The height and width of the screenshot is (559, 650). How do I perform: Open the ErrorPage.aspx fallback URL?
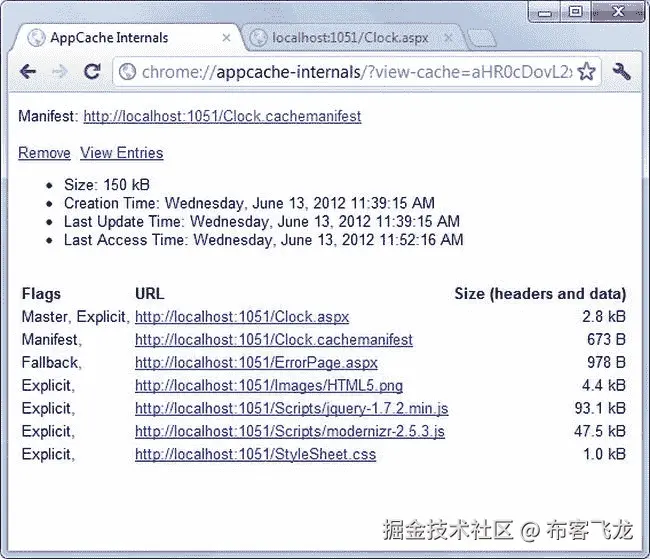(x=256, y=363)
